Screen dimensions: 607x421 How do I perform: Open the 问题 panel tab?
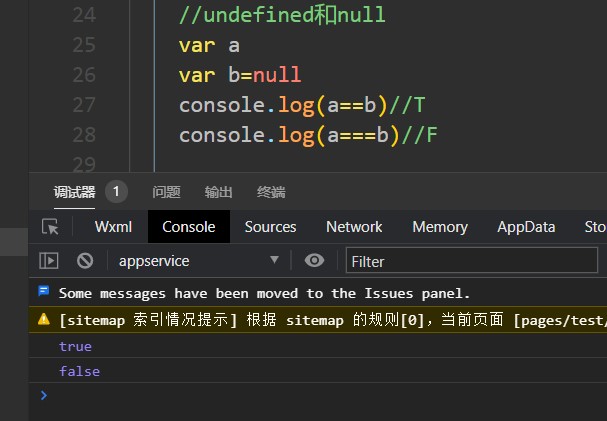(166, 192)
